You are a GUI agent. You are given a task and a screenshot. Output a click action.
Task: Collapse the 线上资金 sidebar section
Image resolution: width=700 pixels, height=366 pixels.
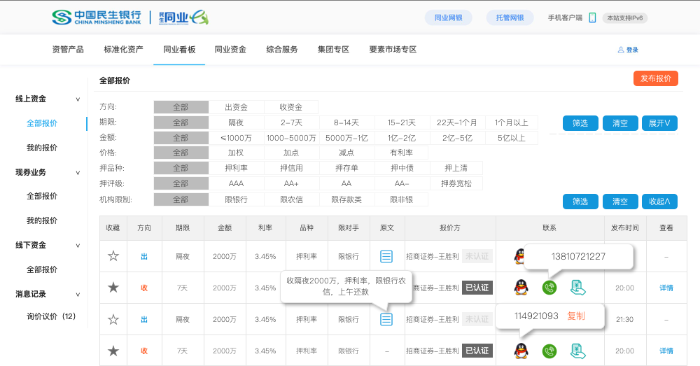click(78, 99)
